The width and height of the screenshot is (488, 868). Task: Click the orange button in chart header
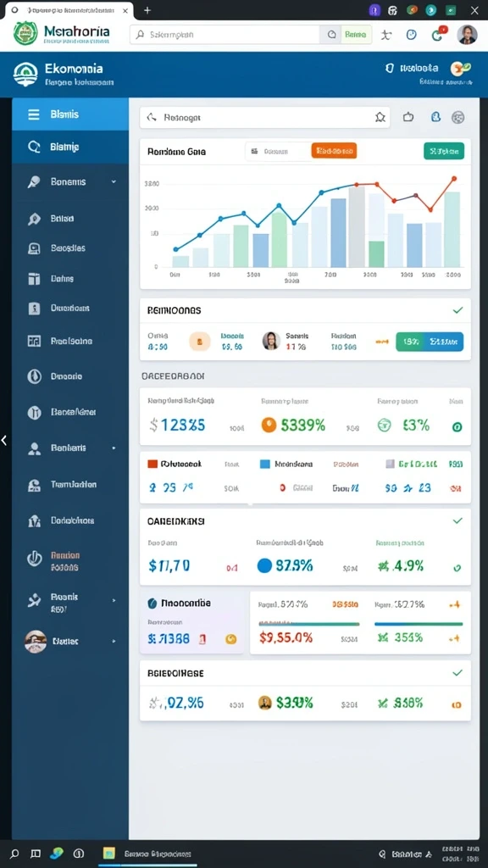coord(334,151)
